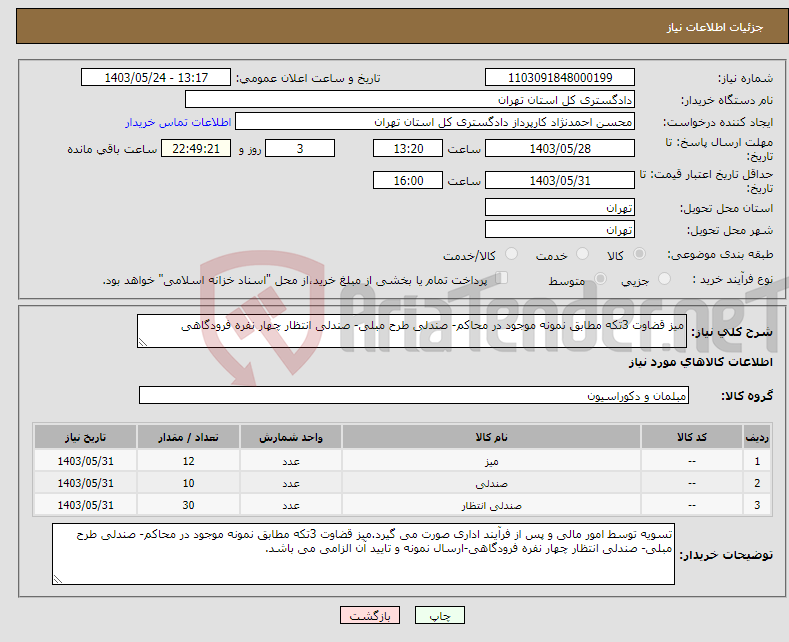The image size is (789, 642).
Task: Open the buyer contact info link
Action: tap(178, 122)
